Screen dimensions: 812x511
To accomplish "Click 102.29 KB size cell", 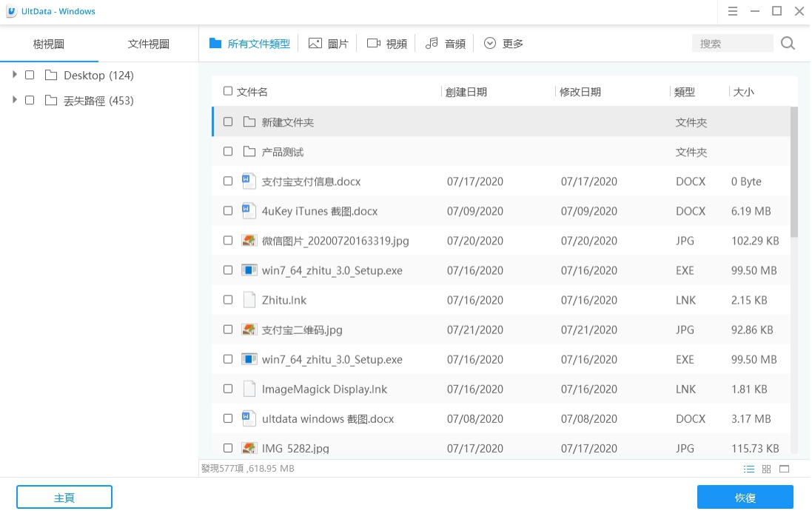I will point(755,241).
